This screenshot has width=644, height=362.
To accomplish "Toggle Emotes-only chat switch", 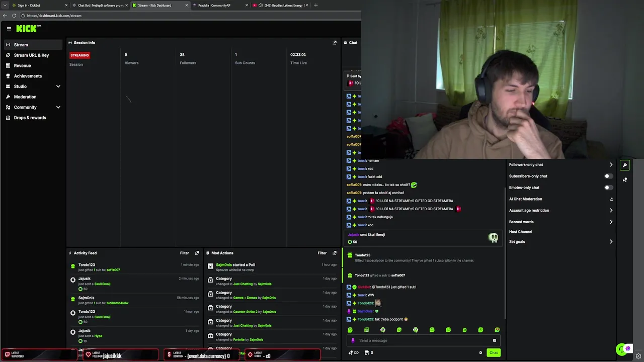I will coord(608,188).
